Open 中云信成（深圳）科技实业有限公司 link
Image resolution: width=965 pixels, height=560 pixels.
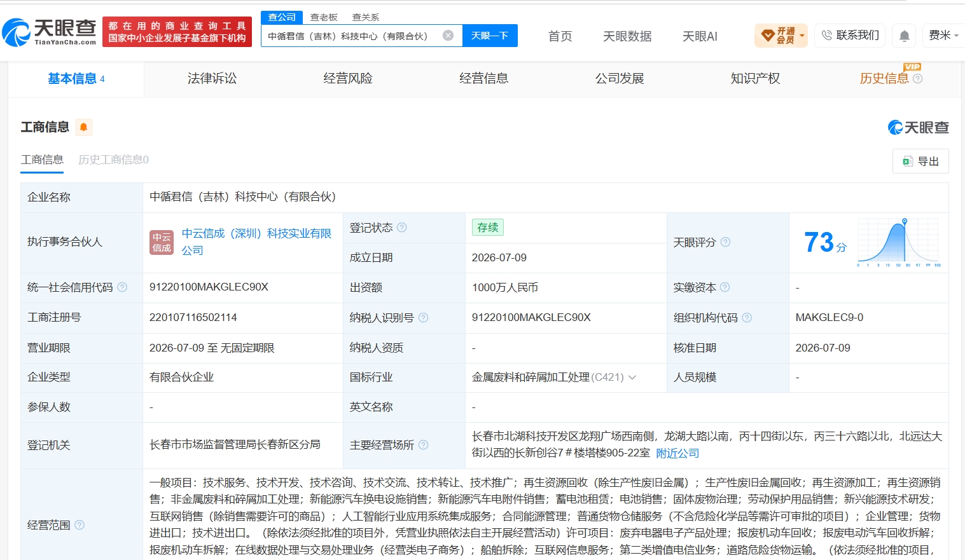257,242
